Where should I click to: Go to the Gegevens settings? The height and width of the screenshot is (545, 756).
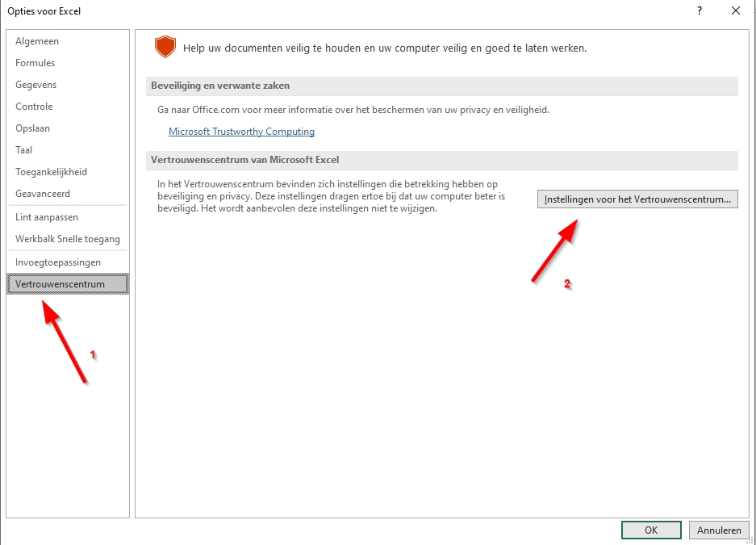pyautogui.click(x=36, y=85)
